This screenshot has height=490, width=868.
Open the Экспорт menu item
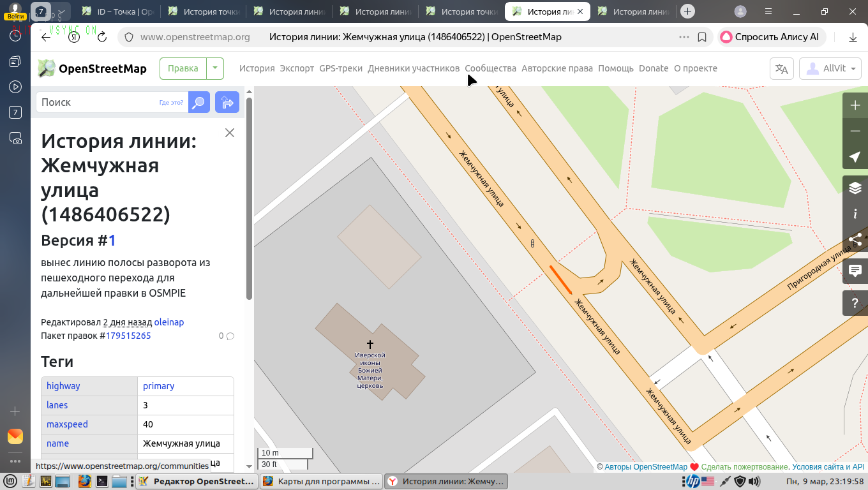[297, 68]
